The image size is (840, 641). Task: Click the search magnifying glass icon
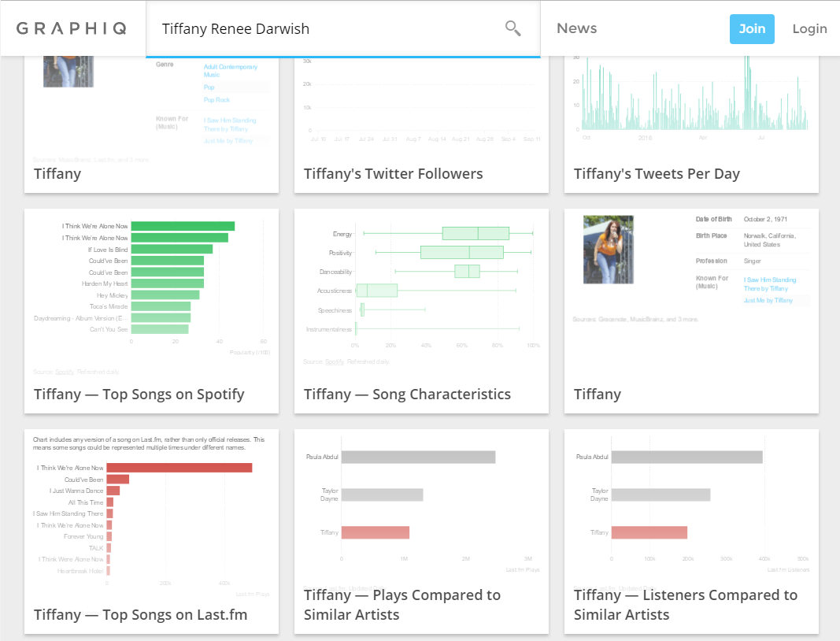click(513, 28)
